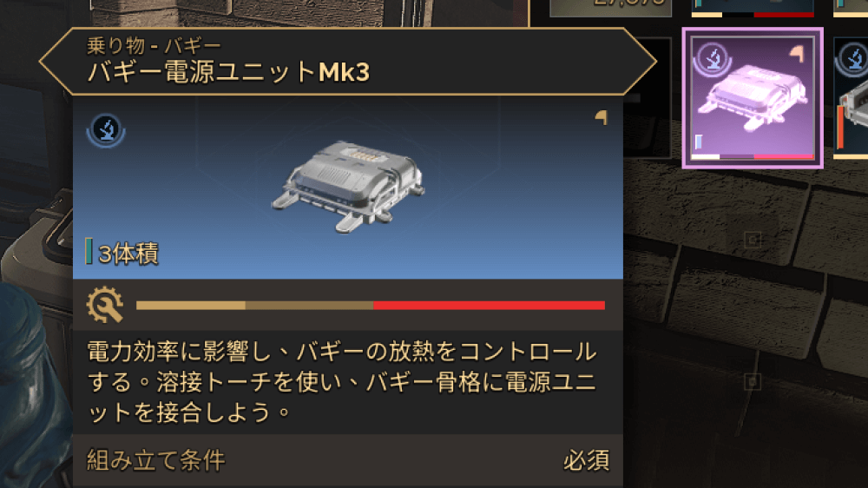
Task: Click the wrench gear durability icon
Action: 105,305
